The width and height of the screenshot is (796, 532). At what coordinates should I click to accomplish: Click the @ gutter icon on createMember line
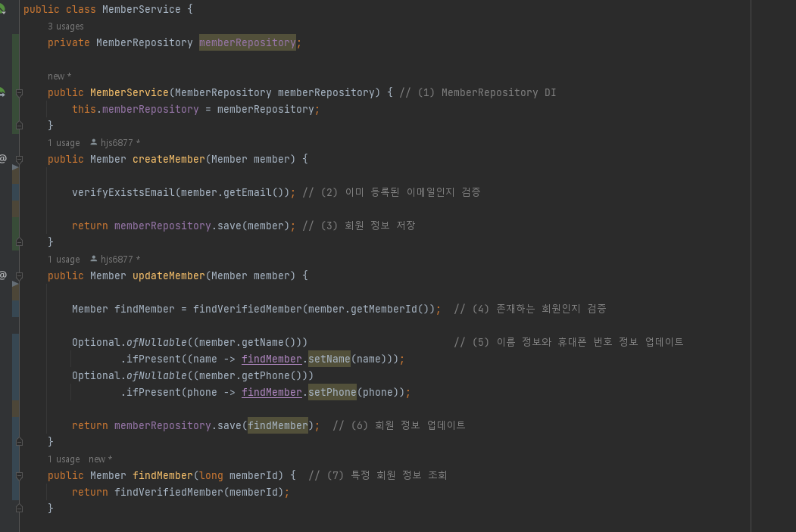[x=3, y=159]
